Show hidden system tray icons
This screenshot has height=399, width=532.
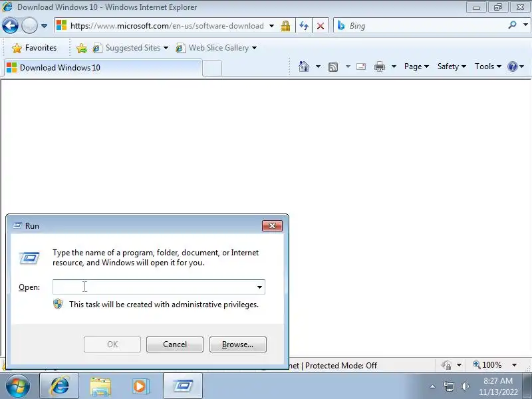click(432, 386)
